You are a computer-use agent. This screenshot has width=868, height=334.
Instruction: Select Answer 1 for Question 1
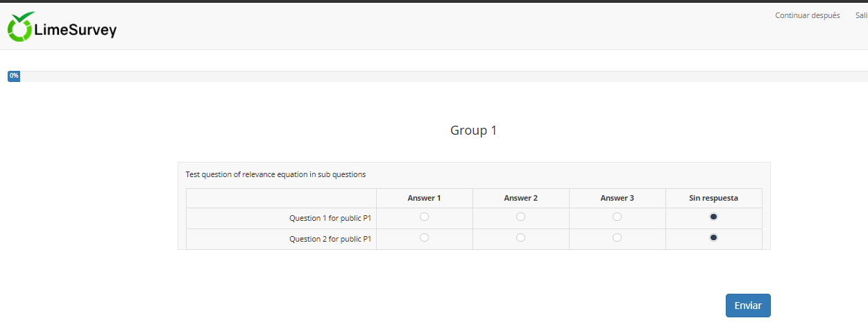[425, 217]
